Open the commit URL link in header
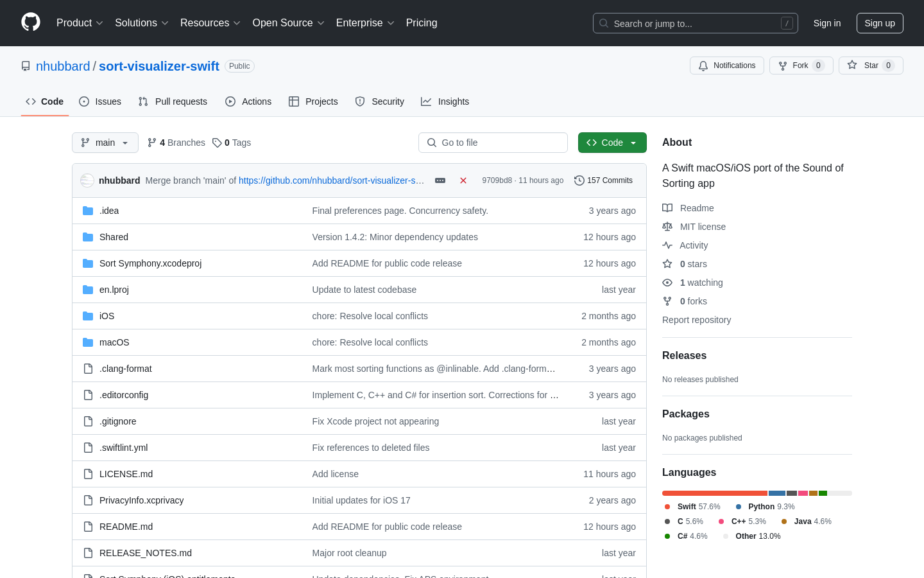This screenshot has height=578, width=924. point(331,180)
